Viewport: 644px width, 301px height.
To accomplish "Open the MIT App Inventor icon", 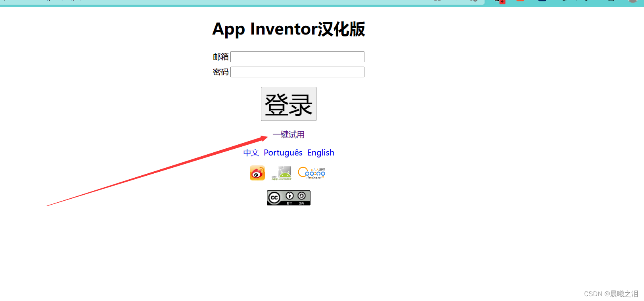I will 282,173.
